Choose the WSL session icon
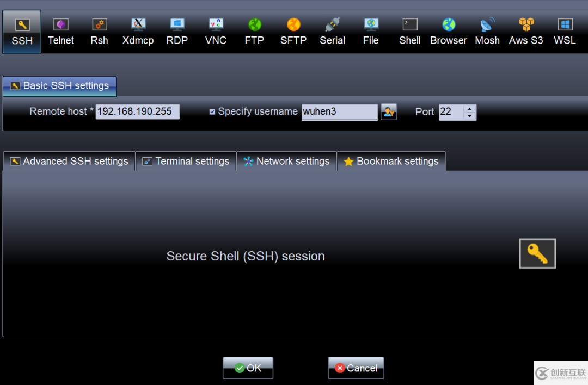 click(x=565, y=32)
